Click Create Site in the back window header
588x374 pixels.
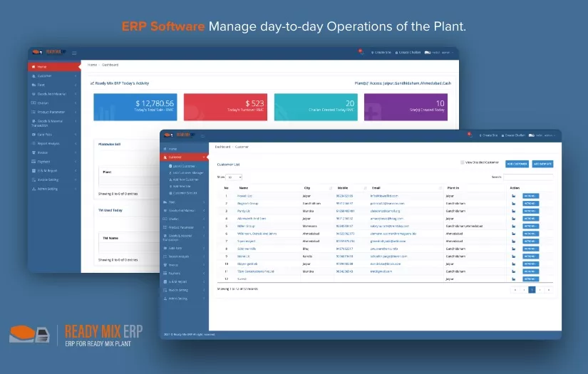381,53
